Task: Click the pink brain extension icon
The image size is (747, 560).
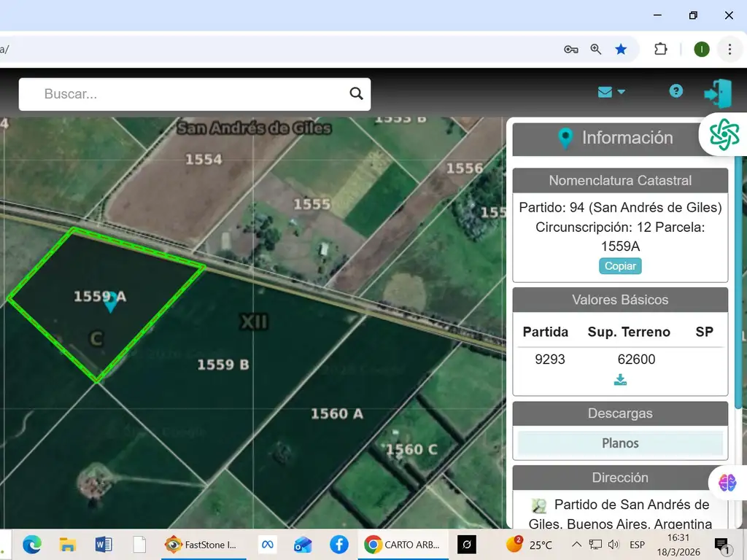Action: pos(727,482)
